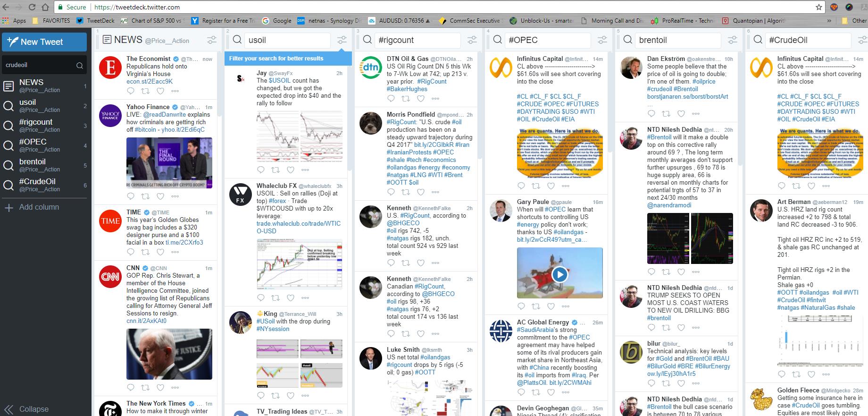Retweet the Whaleclub FX tweet
868x416 pixels.
pyautogui.click(x=276, y=297)
